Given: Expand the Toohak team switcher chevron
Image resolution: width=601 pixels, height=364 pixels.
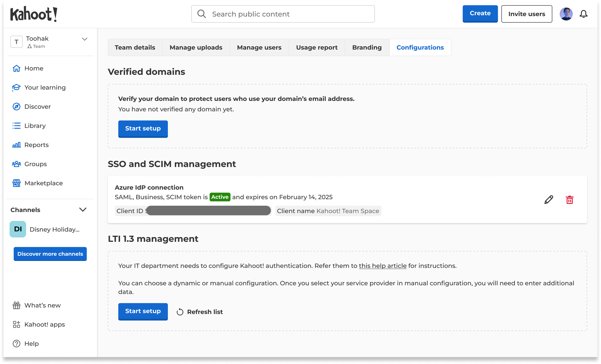Looking at the screenshot, I should pos(85,39).
